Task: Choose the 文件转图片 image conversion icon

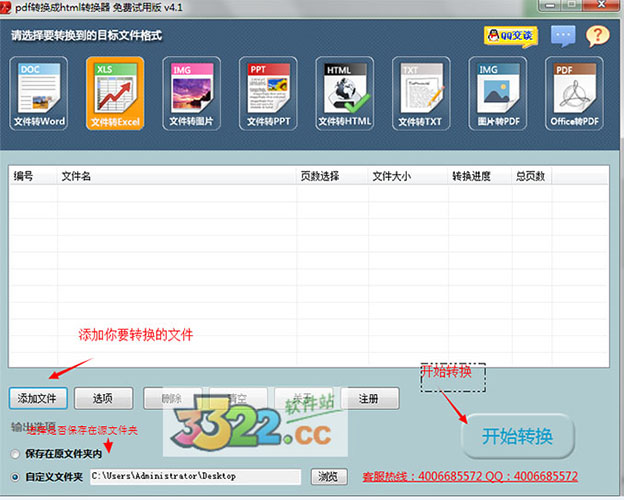Action: point(191,94)
